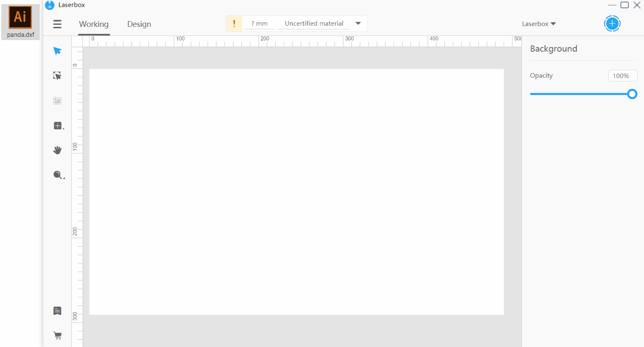Select the arrow selection tool
Viewport: 644px width, 347px height.
pos(57,51)
